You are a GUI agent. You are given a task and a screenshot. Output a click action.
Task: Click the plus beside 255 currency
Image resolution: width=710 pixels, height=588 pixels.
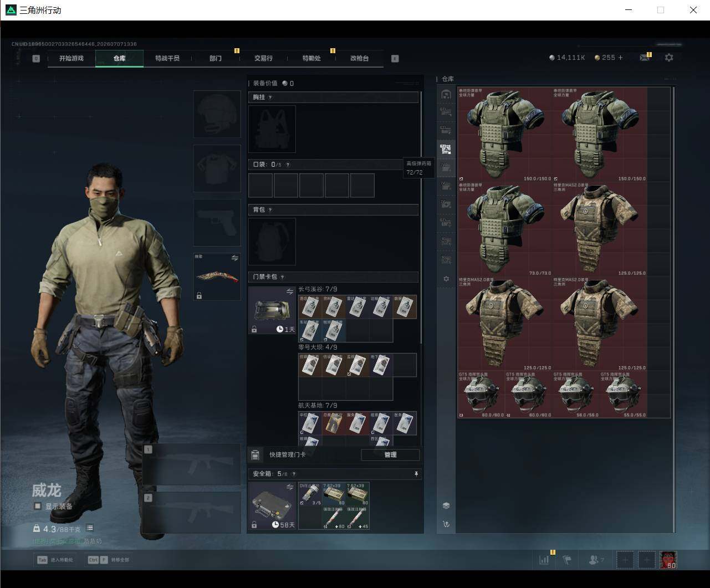[x=620, y=58]
